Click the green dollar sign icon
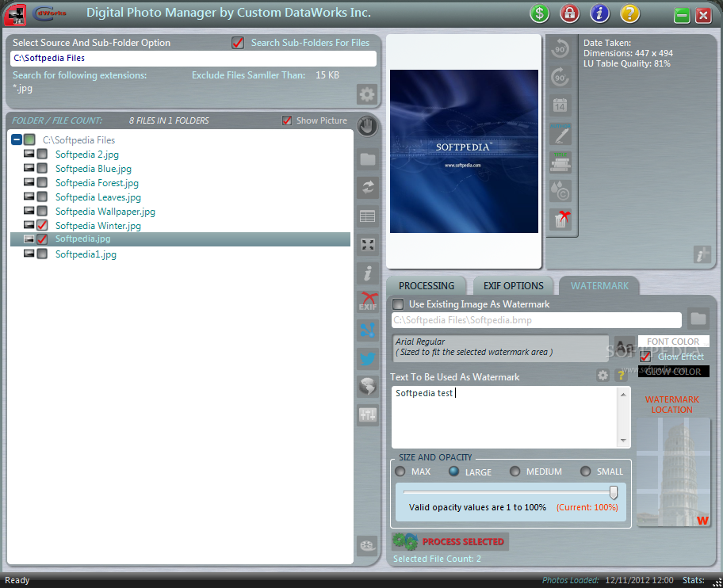The width and height of the screenshot is (723, 588). pos(540,13)
